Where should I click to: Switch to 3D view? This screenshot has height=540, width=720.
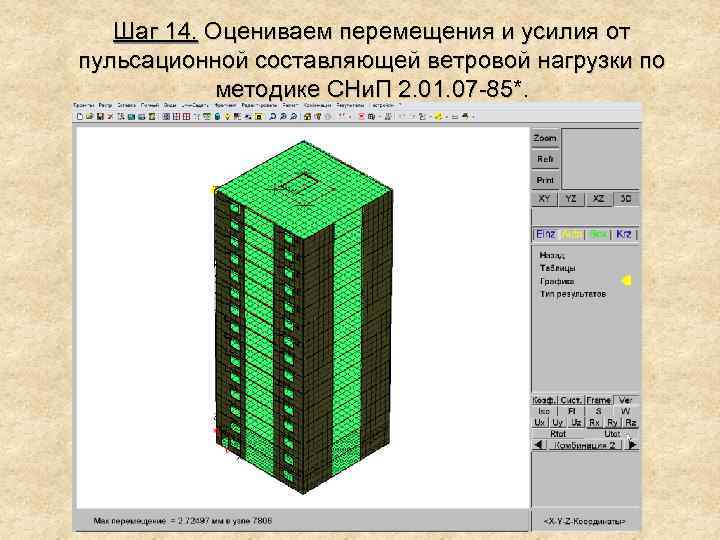tap(626, 199)
